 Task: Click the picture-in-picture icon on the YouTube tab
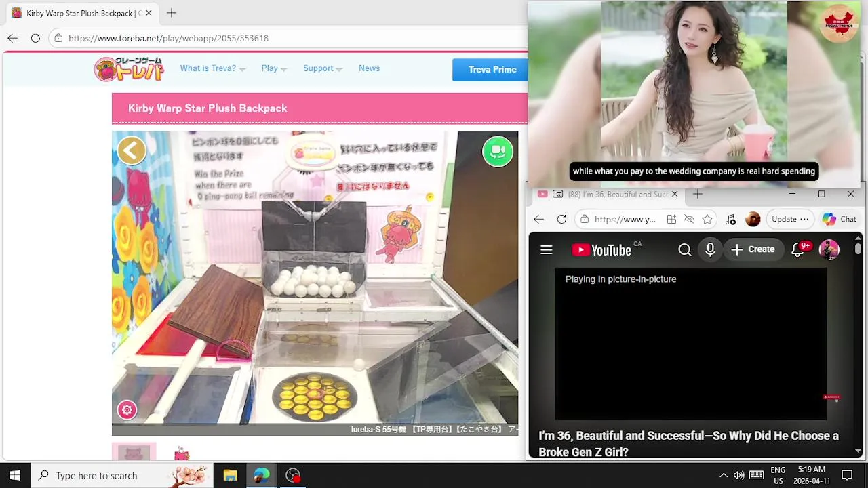pyautogui.click(x=558, y=194)
